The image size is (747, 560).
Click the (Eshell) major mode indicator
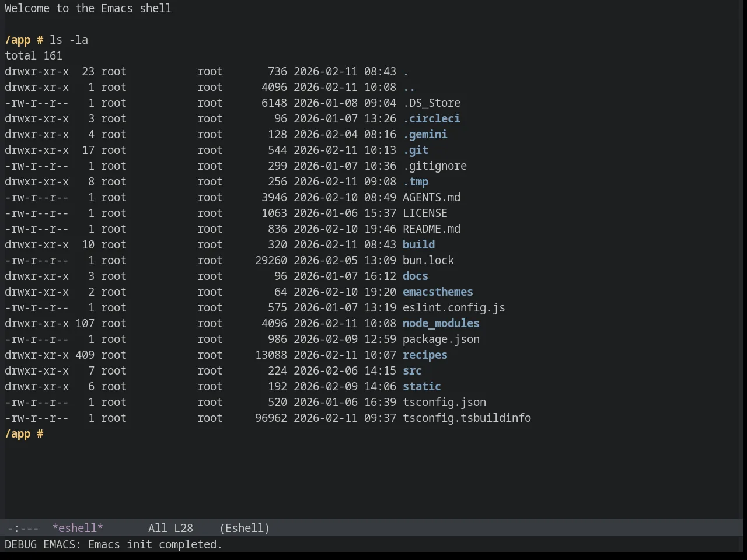pyautogui.click(x=245, y=528)
